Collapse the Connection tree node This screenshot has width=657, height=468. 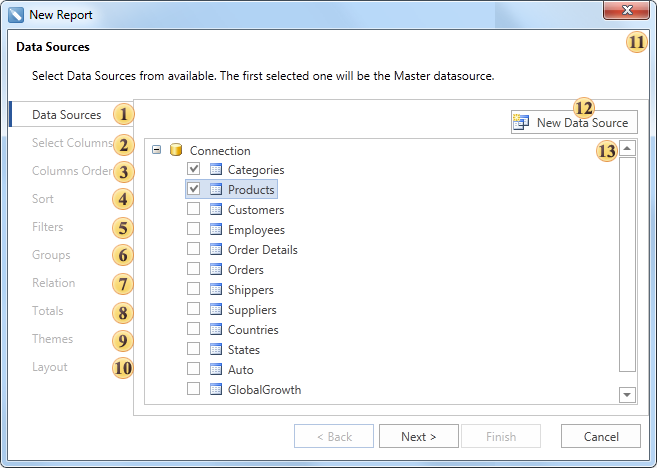[157, 151]
